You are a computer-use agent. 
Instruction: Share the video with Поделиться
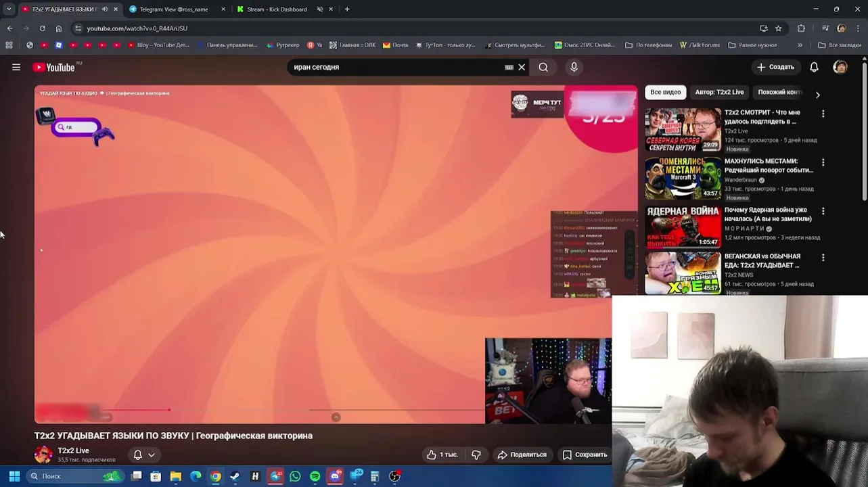coord(522,455)
